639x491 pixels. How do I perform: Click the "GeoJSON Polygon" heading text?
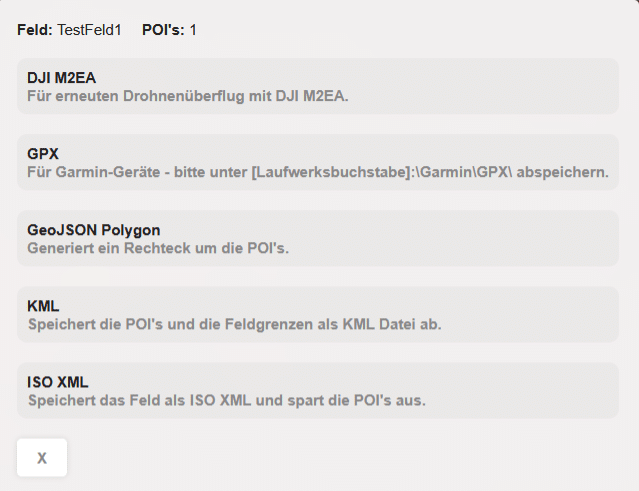[94, 229]
